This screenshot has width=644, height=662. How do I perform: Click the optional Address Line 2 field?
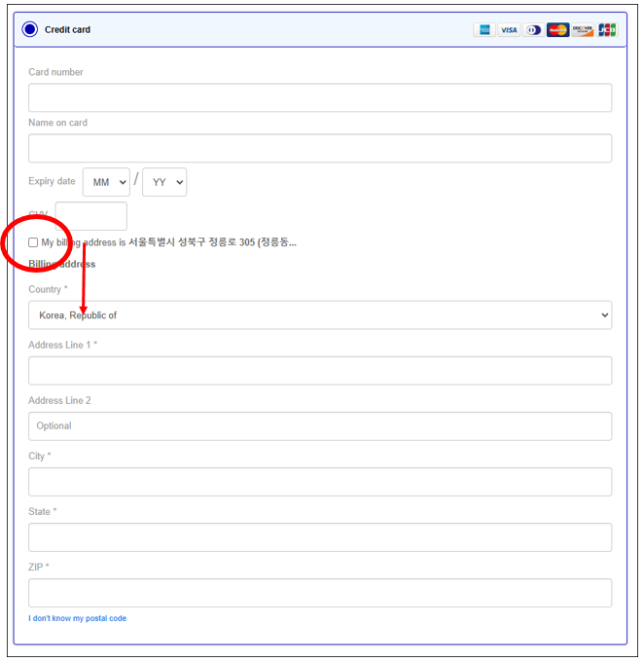tap(320, 426)
